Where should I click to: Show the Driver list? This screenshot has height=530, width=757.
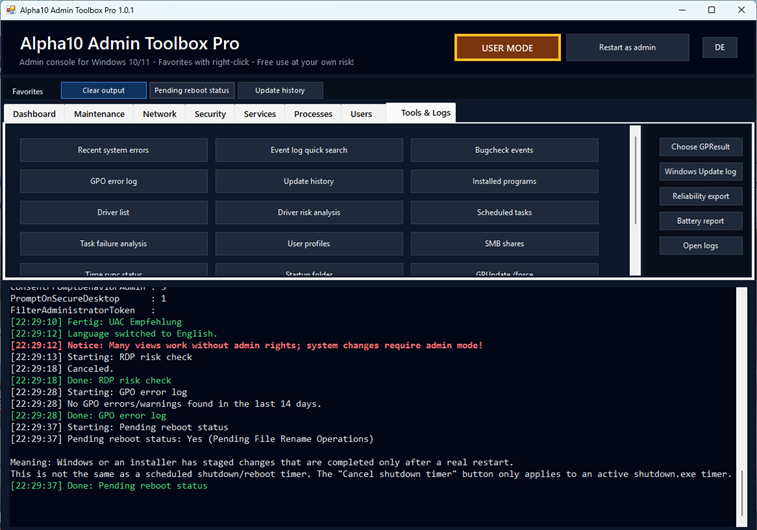point(113,212)
